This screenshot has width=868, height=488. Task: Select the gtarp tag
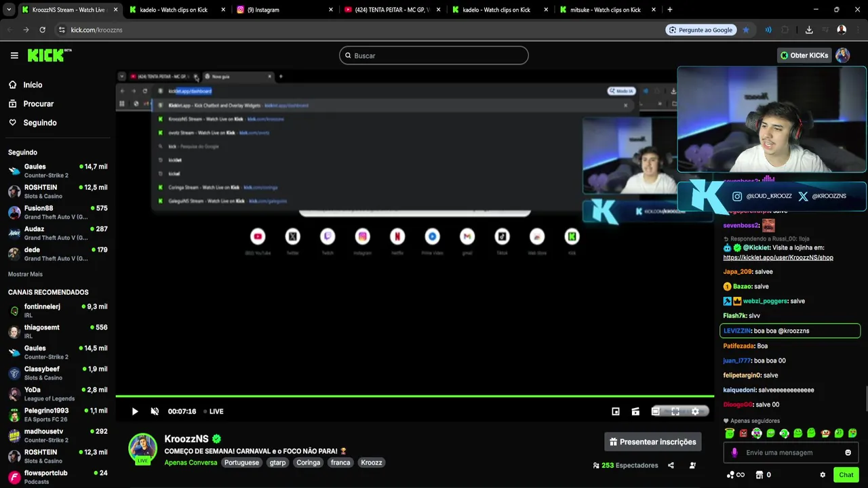pos(277,462)
